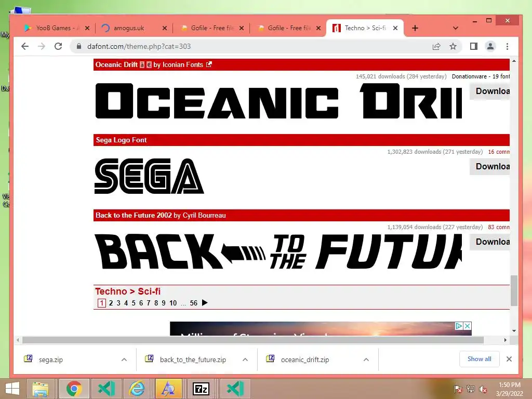532x399 pixels.
Task: Open downloaded oceanic_drift.zip
Action: pos(304,360)
